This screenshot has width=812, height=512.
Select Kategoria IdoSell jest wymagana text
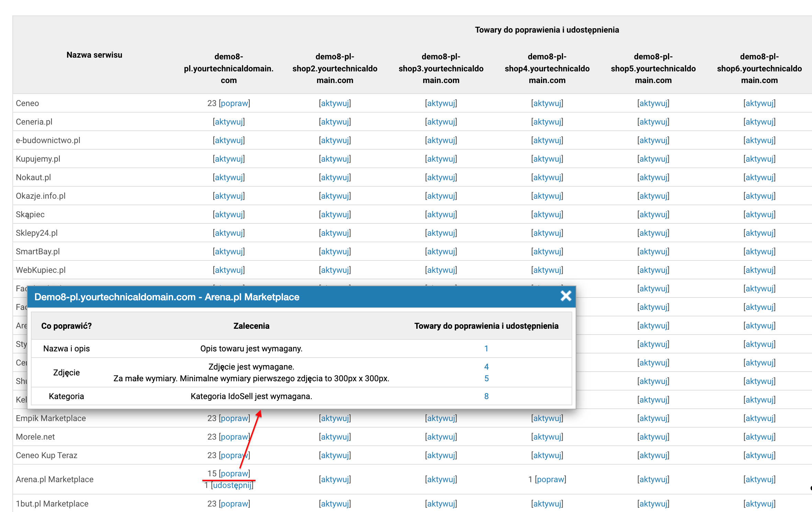[x=251, y=396]
